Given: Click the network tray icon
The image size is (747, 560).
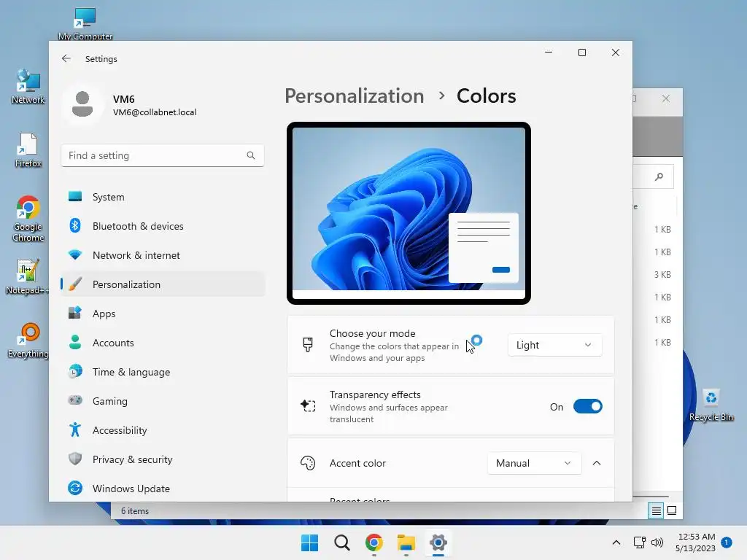Looking at the screenshot, I should tap(639, 542).
